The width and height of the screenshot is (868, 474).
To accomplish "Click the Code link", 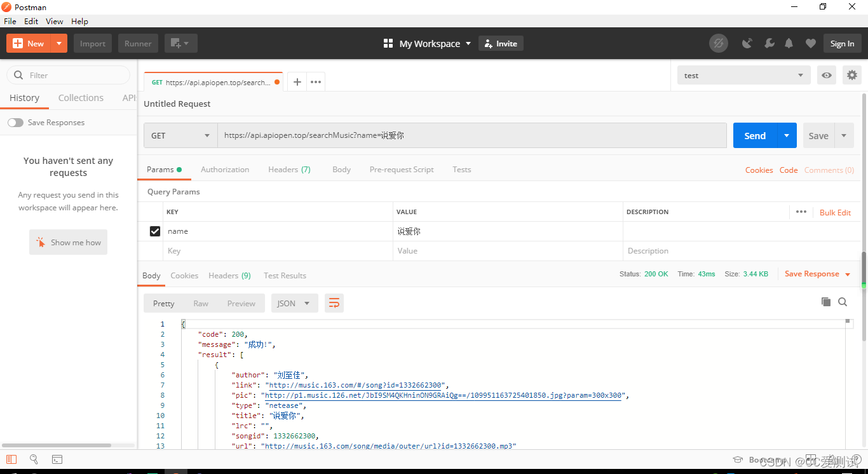I will point(789,170).
